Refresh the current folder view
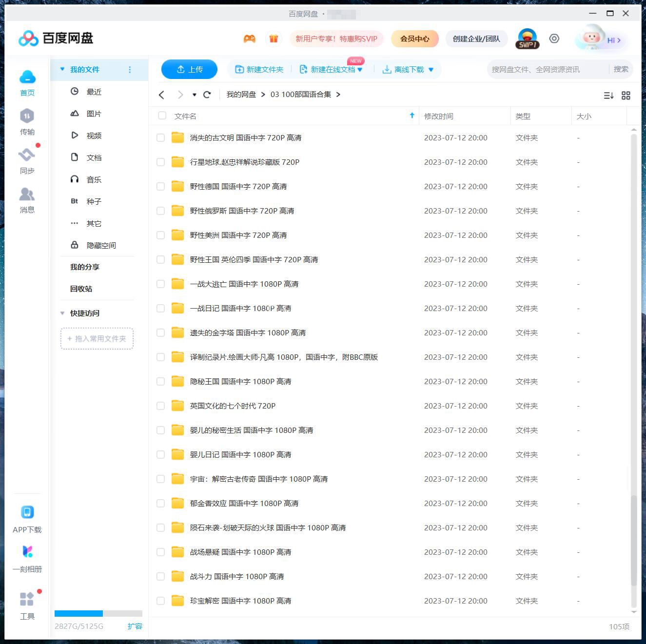 (x=207, y=95)
